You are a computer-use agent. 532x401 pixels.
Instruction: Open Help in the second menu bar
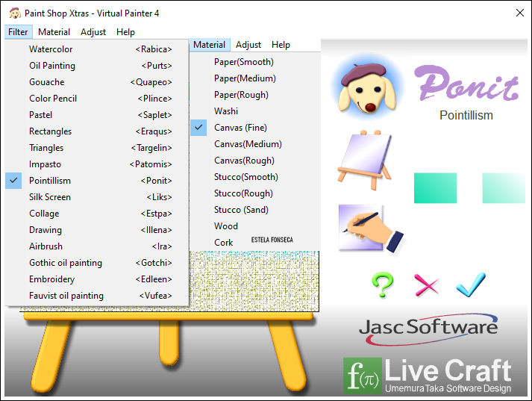[281, 45]
